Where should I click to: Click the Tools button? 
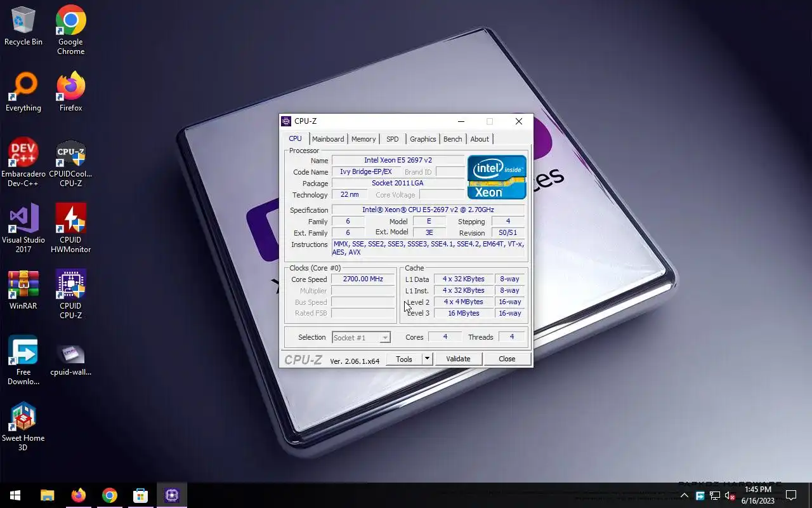coord(404,359)
